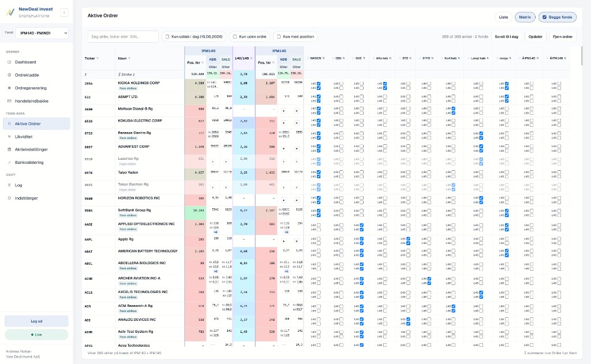The image size is (591, 364).
Task: Check ASMPT LTD 0EU 140 checkbox
Action: (x=342, y=96)
